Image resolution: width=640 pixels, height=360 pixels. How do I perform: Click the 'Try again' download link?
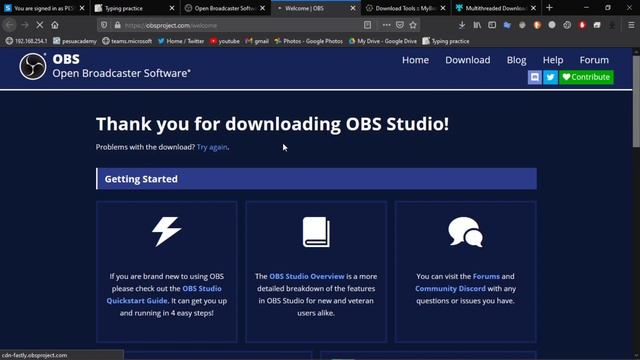(212, 147)
